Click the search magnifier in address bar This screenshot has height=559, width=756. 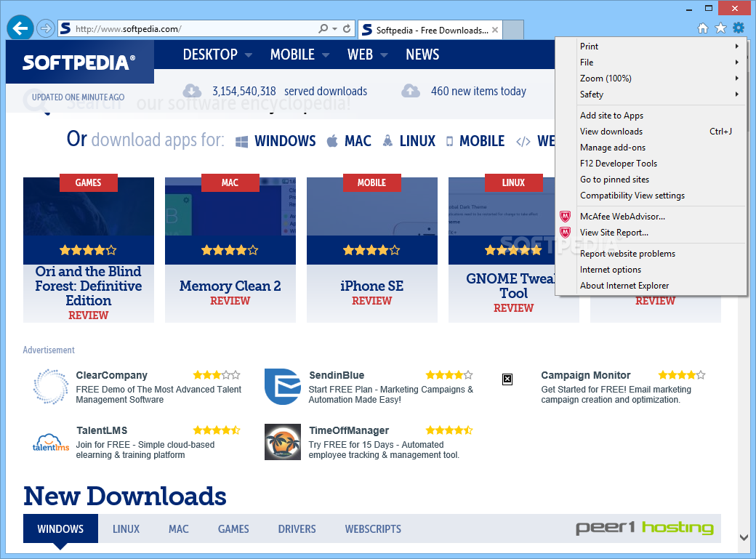tap(323, 29)
